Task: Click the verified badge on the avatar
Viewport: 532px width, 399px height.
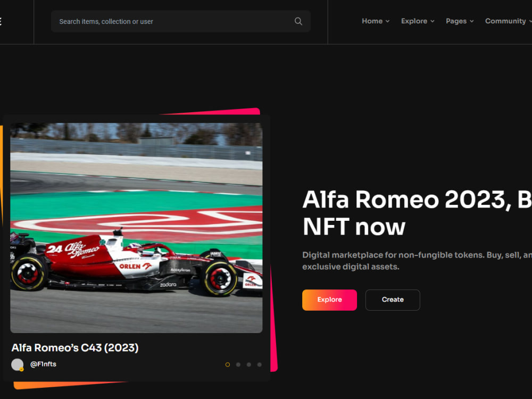Action: [22, 369]
